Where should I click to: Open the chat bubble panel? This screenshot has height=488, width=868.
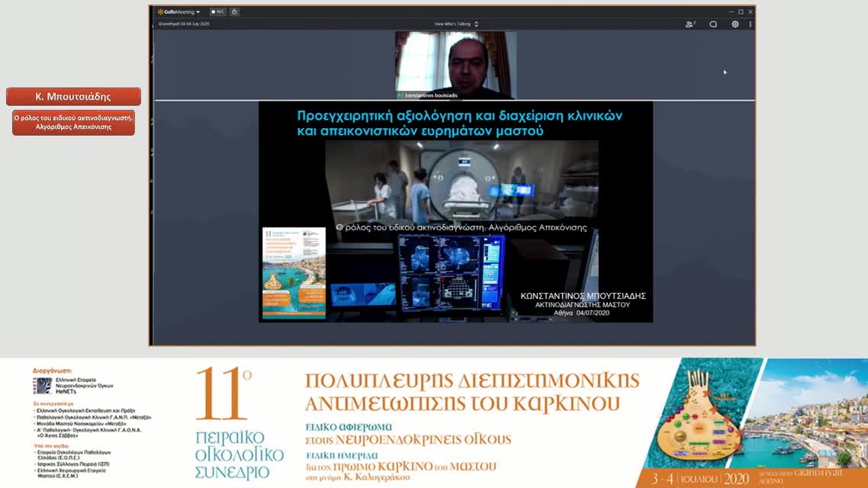click(712, 24)
